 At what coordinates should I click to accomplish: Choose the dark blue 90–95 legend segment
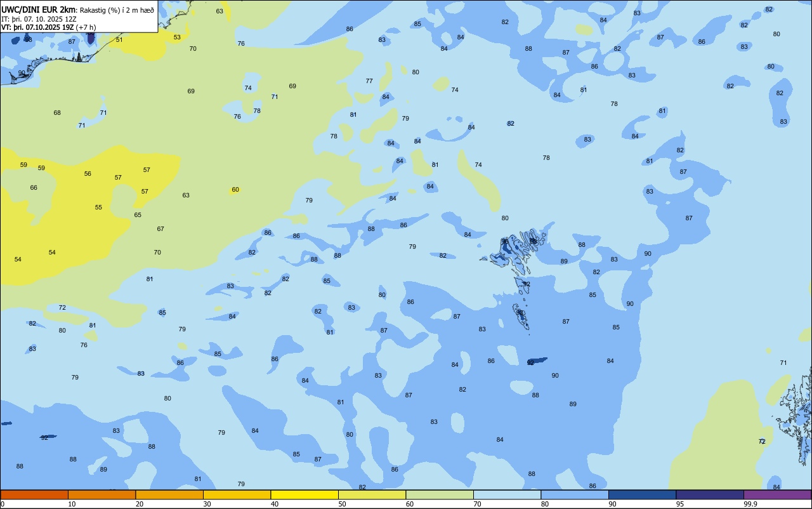coord(642,494)
